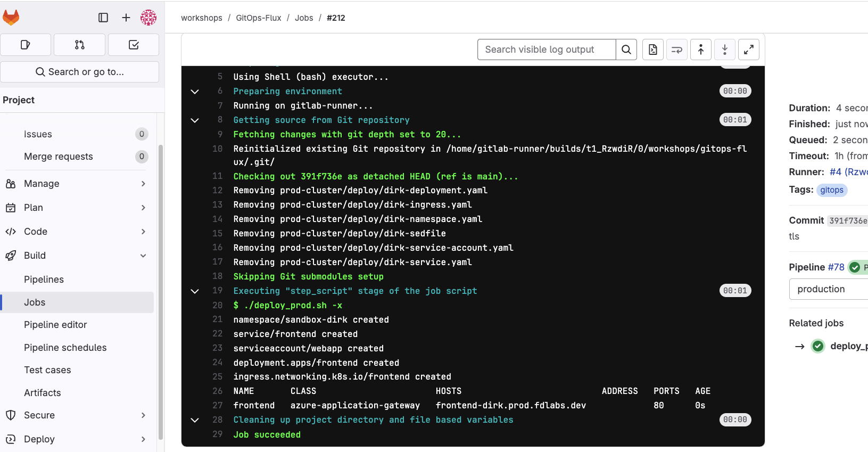The height and width of the screenshot is (452, 868).
Task: Open the user avatar menu
Action: 148,18
